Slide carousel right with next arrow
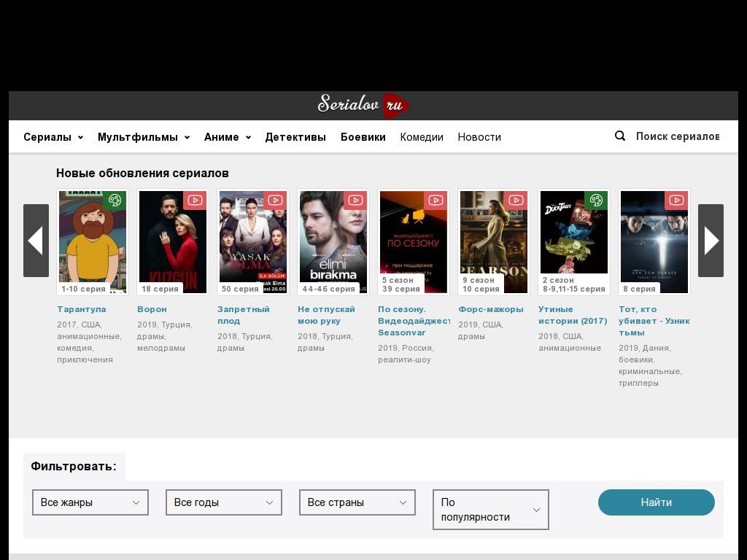The image size is (747, 560). pos(711,241)
